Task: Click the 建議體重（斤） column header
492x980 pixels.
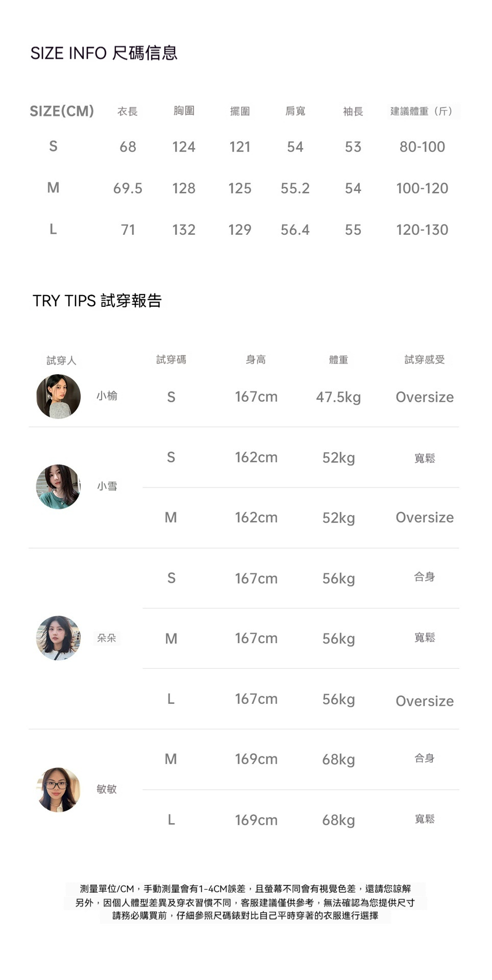Action: 422,111
